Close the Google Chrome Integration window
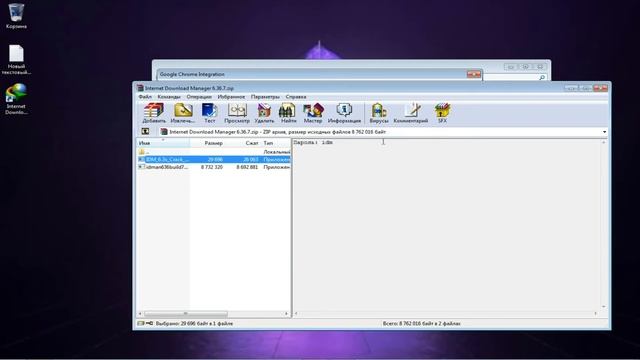 tap(473, 74)
